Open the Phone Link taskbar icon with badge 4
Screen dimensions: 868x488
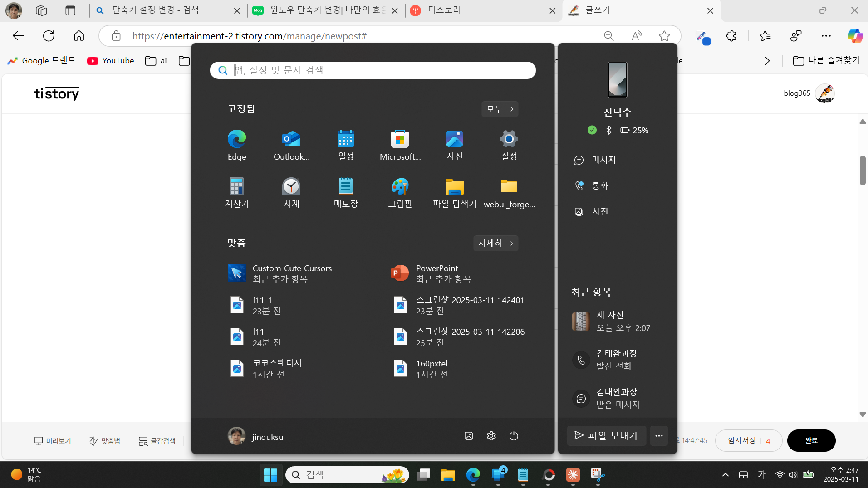pos(498,474)
